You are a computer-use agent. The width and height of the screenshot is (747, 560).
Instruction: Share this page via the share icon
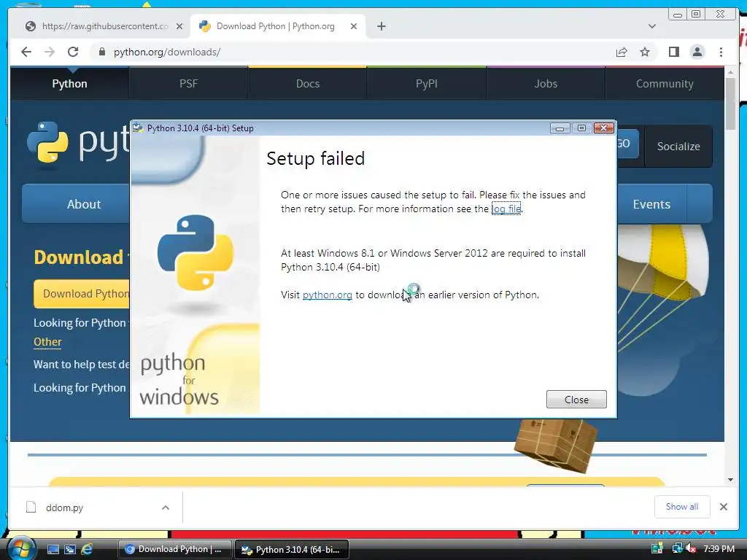click(622, 52)
